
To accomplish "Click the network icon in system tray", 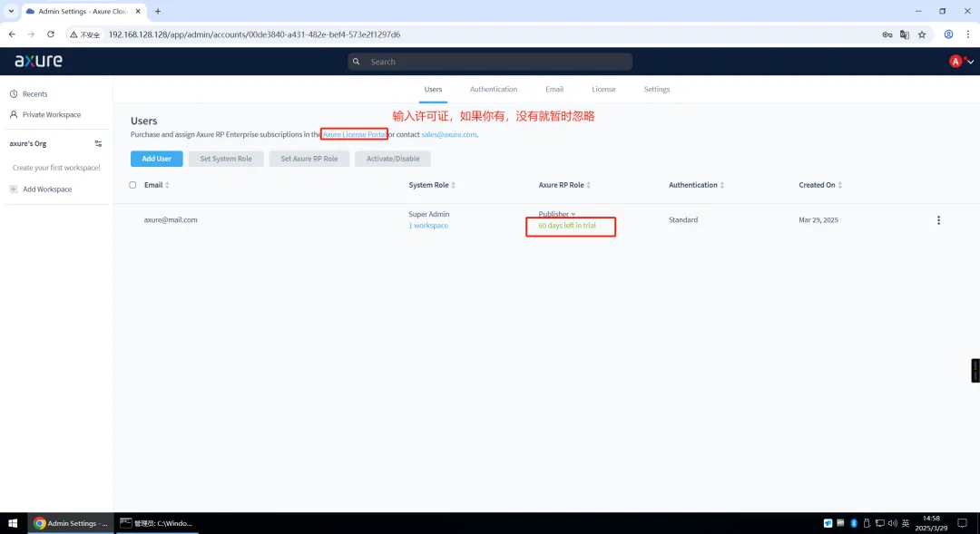I will pyautogui.click(x=879, y=523).
